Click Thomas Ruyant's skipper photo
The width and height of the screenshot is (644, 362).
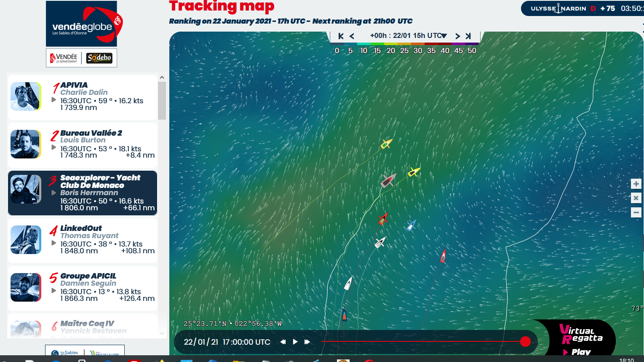(x=26, y=240)
